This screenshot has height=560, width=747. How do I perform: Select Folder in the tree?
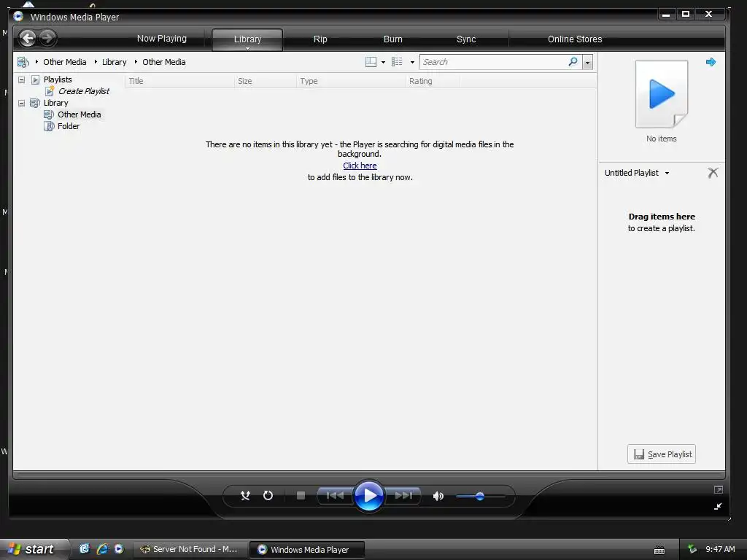69,126
